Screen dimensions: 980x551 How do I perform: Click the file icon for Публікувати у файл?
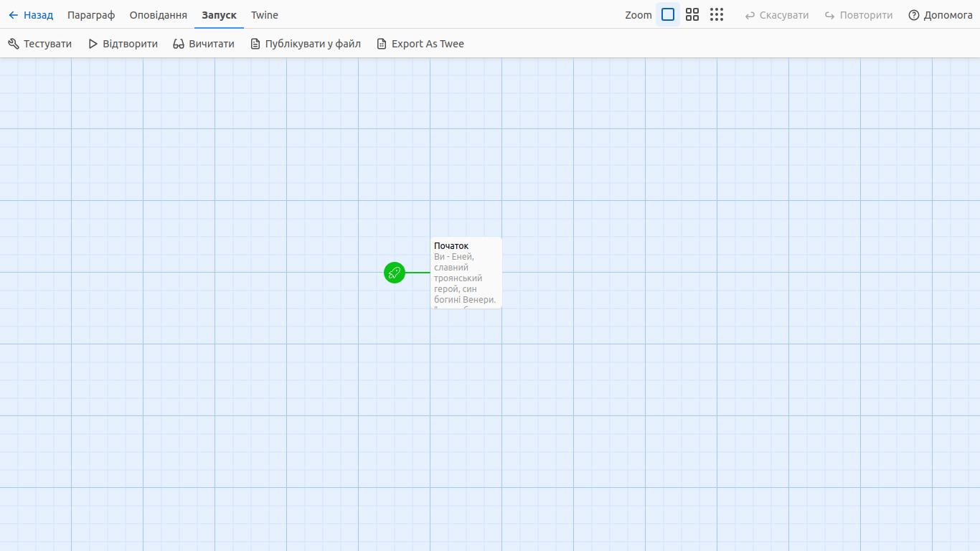[255, 44]
